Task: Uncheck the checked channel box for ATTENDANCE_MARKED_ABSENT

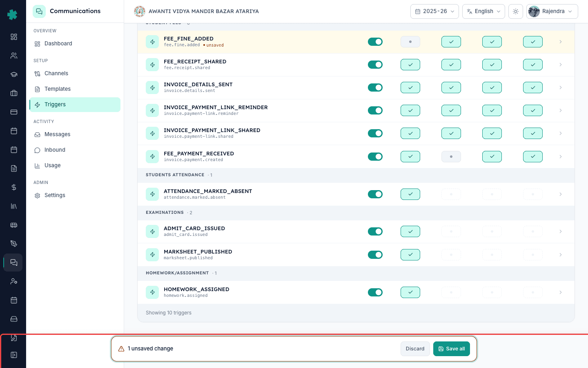Action: click(410, 194)
